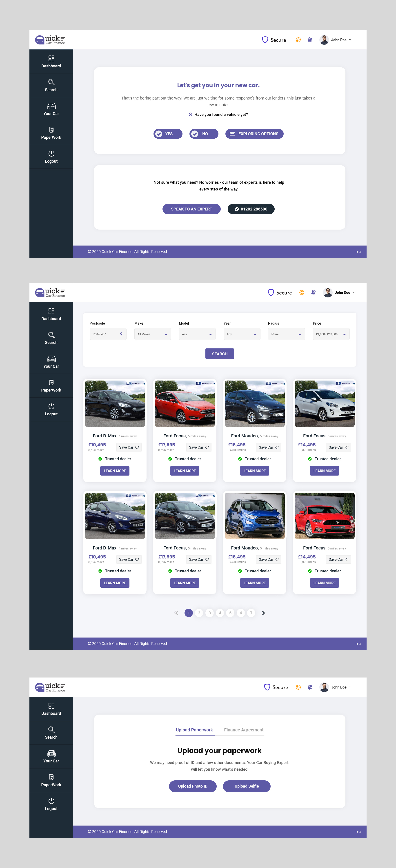Viewport: 396px width, 868px height.
Task: Open Search in the welcome screen sidebar
Action: pyautogui.click(x=51, y=86)
